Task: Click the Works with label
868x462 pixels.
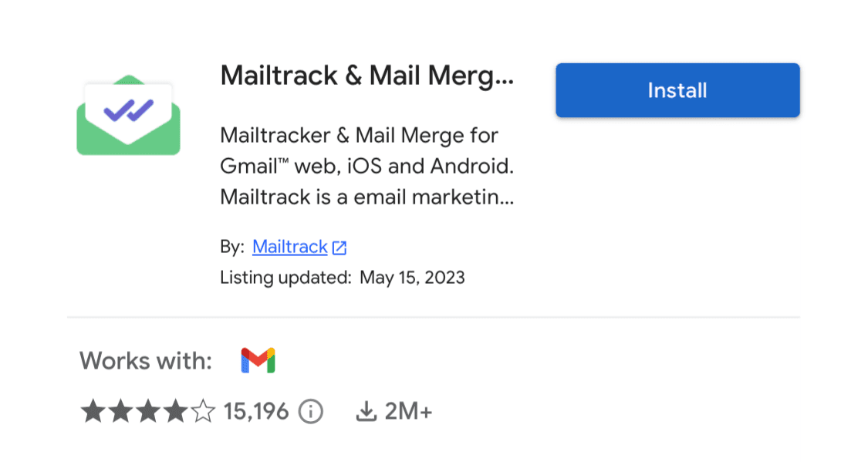Action: point(146,360)
